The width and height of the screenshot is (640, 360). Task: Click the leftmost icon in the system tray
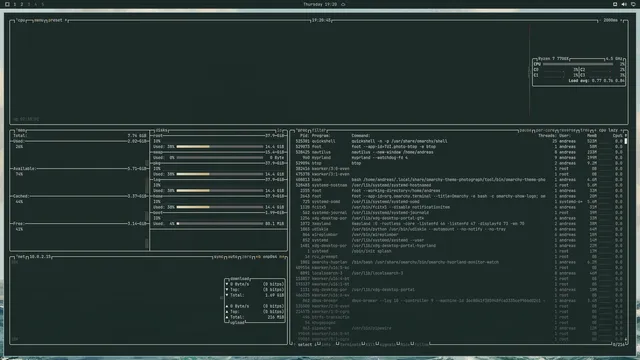[615, 4]
